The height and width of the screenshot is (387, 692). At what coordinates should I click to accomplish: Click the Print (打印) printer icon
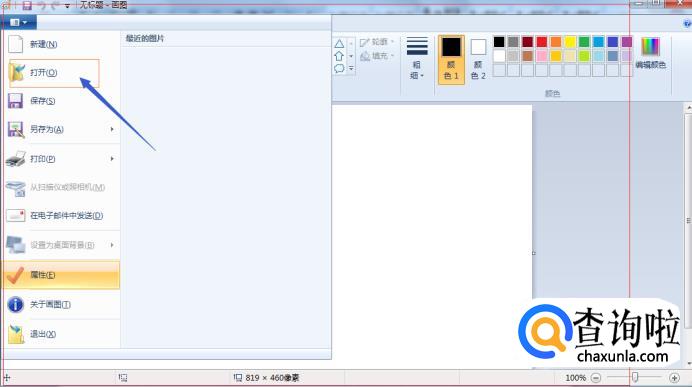click(15, 159)
